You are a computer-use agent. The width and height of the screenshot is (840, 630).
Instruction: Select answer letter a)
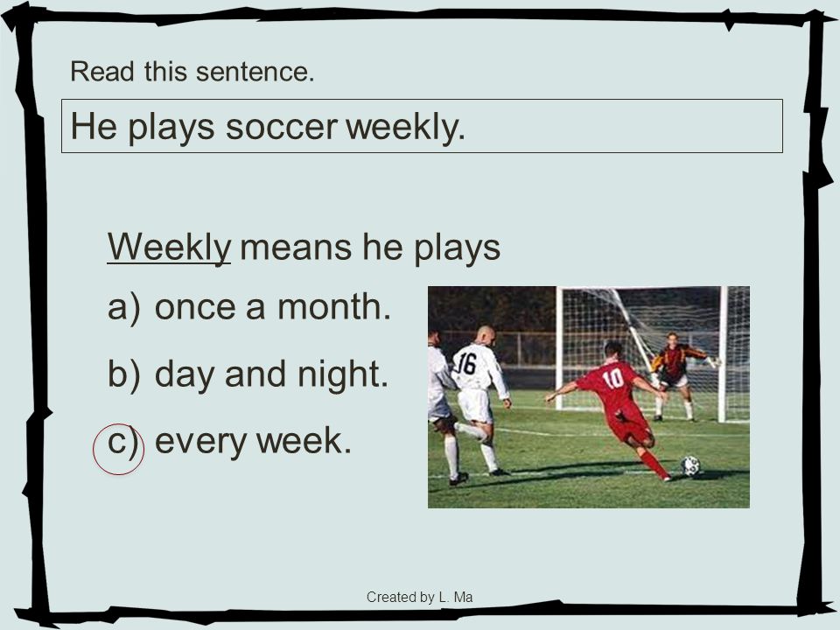coord(123,307)
